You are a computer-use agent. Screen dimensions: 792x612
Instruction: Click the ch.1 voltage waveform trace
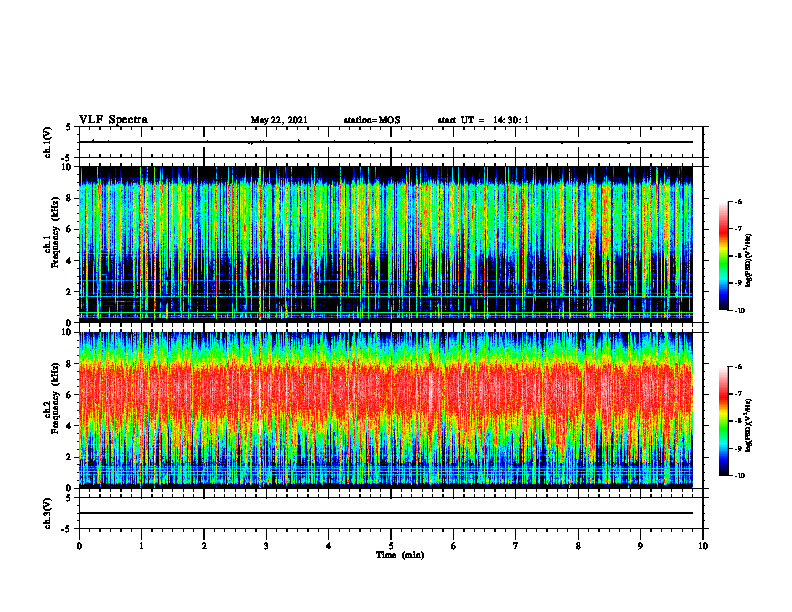[386, 142]
